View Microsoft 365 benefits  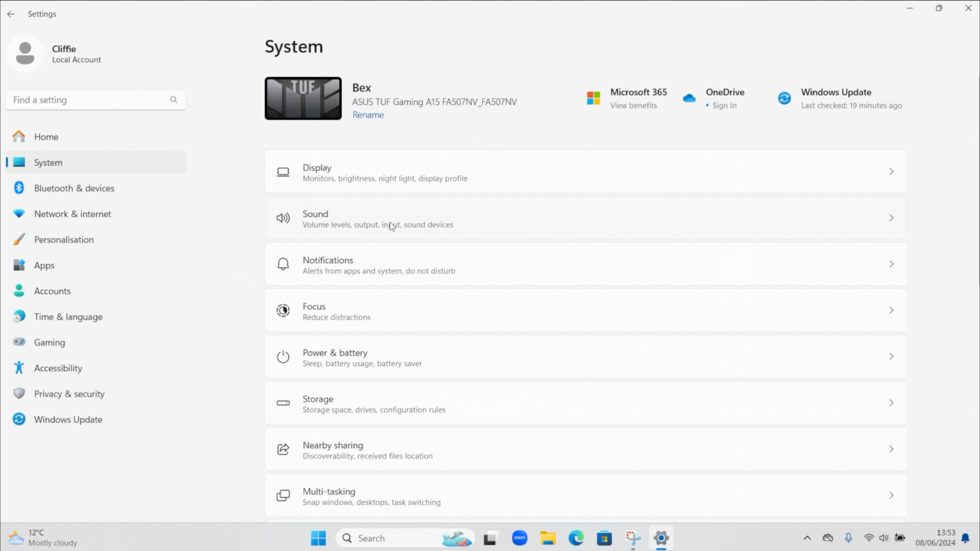coord(633,105)
